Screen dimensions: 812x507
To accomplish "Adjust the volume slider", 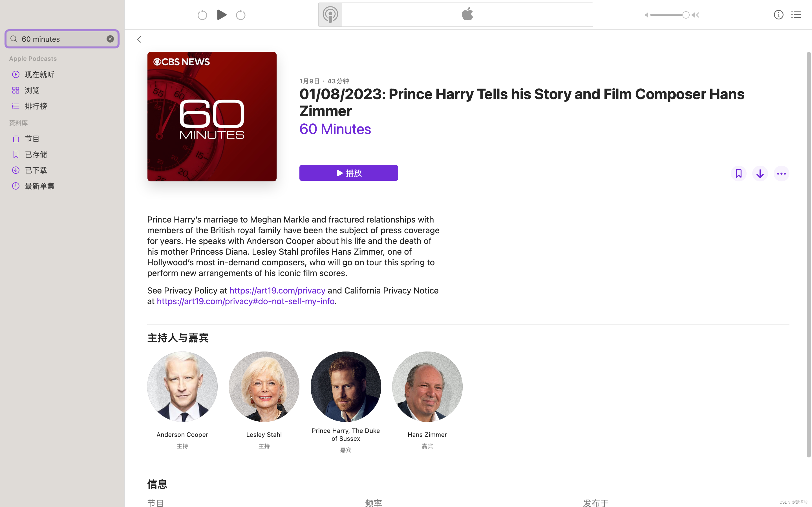I will [670, 15].
